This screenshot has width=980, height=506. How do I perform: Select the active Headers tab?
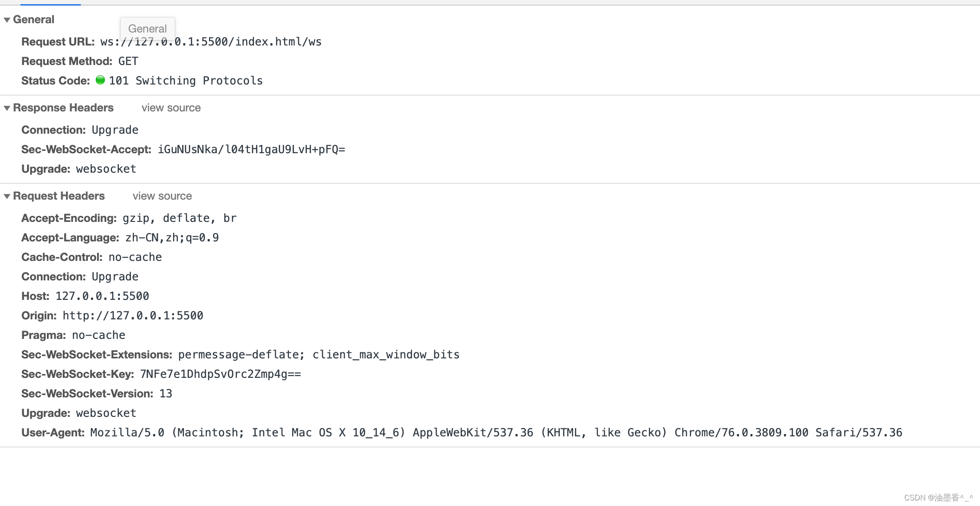(x=50, y=4)
